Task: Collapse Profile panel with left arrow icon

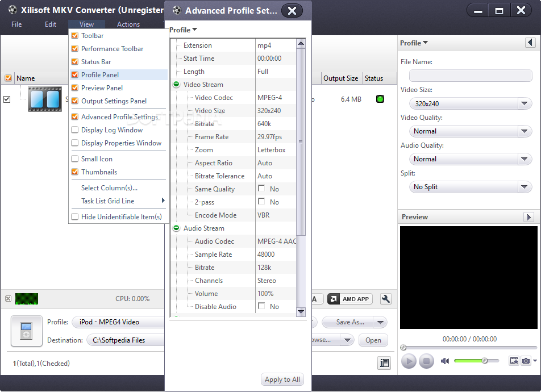Action: tap(530, 43)
